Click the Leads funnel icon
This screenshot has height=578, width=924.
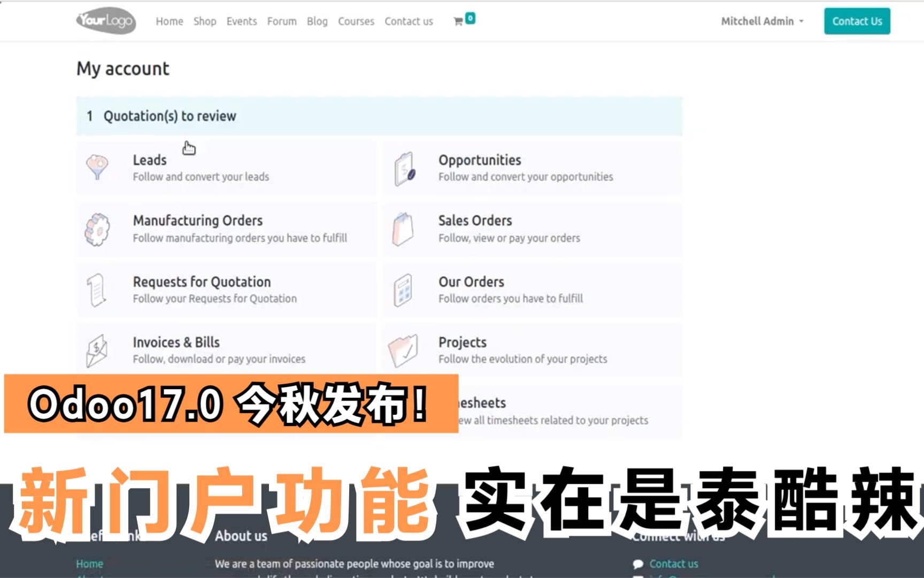[x=97, y=168]
